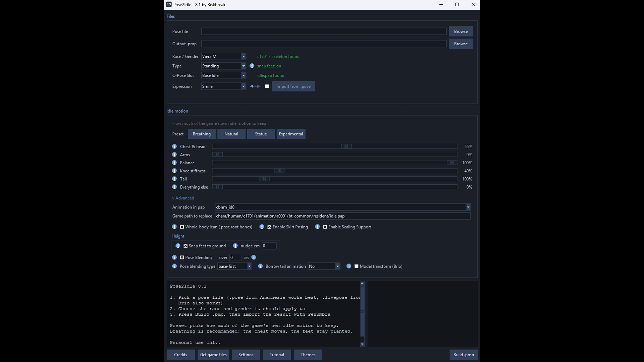The width and height of the screenshot is (644, 362).
Task: Click info icon for Snap feet to ground
Action: [x=178, y=246]
